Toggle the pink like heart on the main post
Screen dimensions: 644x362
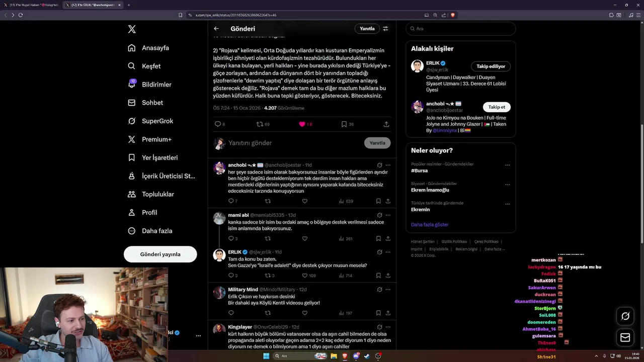click(x=302, y=124)
